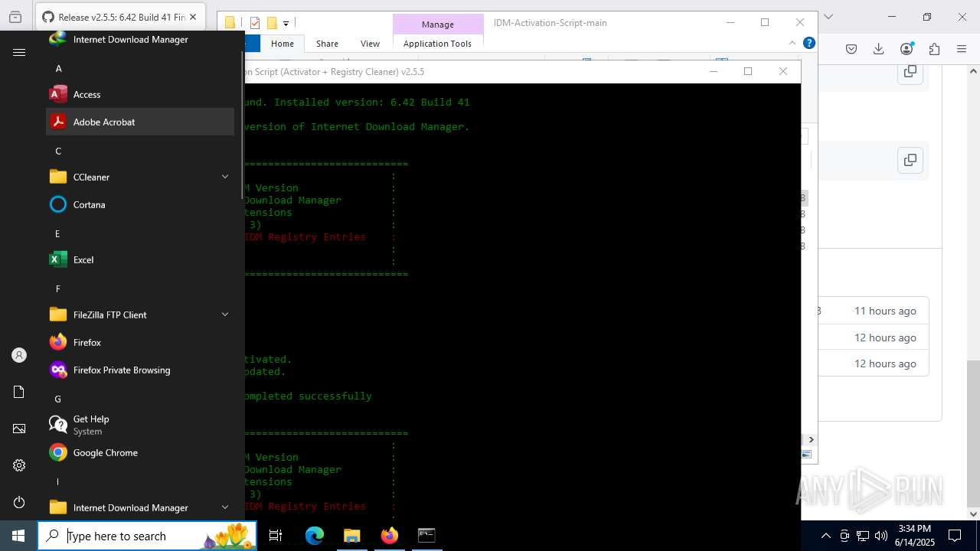Expand the Start menu hamburger navigation
Image resolution: width=980 pixels, height=551 pixels.
coord(19,52)
